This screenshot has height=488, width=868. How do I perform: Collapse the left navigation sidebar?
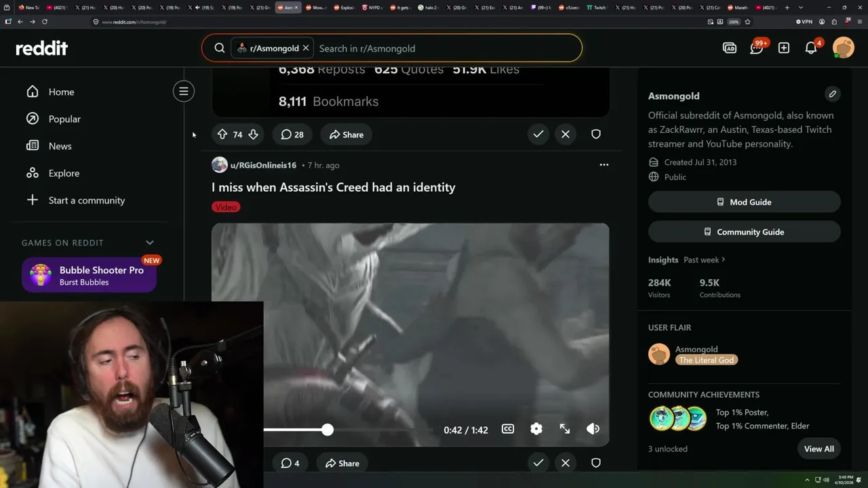coord(184,91)
